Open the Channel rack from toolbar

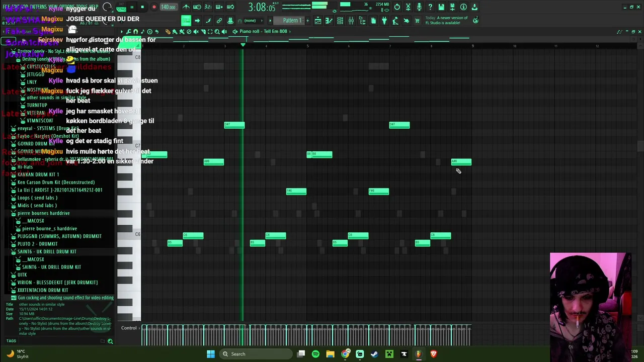[340, 21]
